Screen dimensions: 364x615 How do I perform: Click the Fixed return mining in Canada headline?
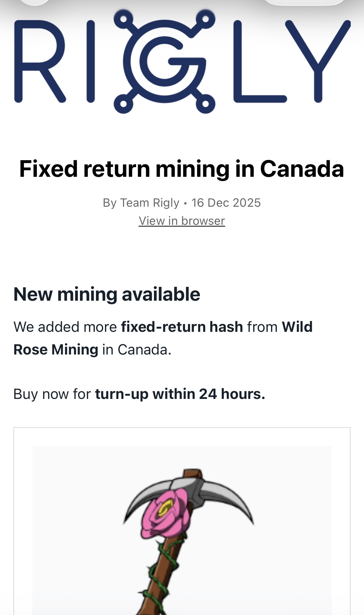pos(182,169)
